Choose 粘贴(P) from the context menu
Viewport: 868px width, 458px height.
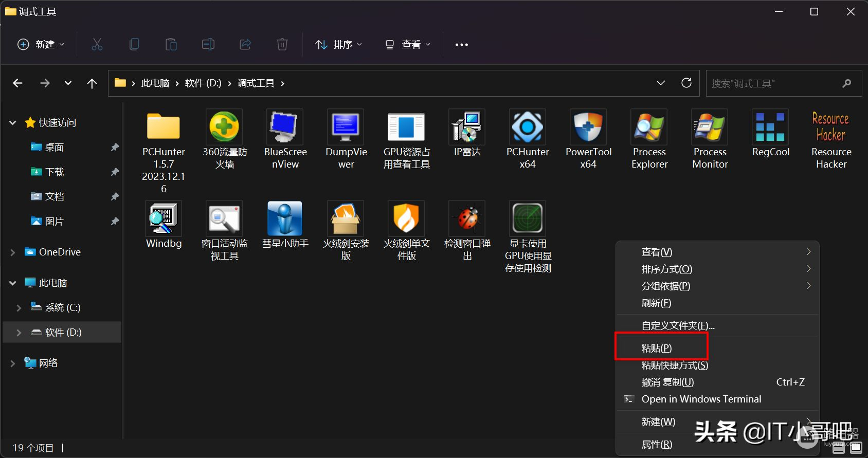[x=657, y=349]
